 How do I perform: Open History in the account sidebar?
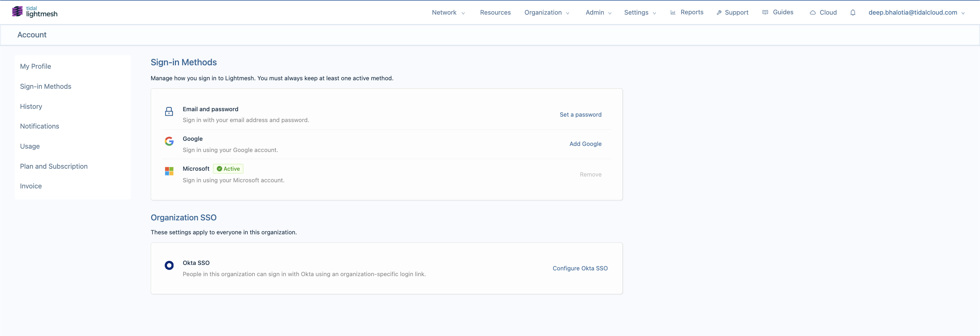(31, 106)
